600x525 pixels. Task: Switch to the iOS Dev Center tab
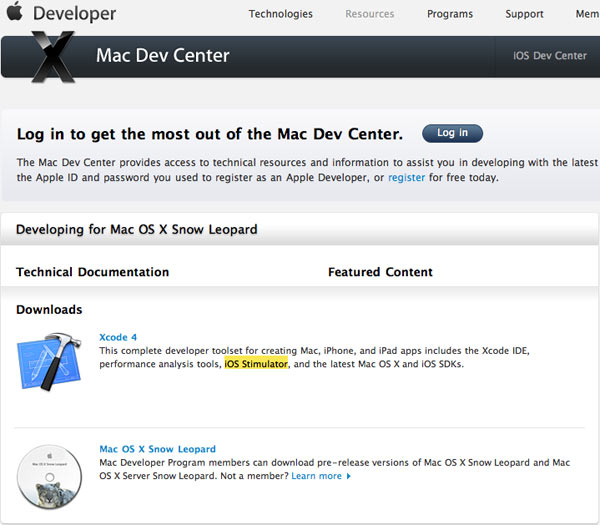click(549, 56)
